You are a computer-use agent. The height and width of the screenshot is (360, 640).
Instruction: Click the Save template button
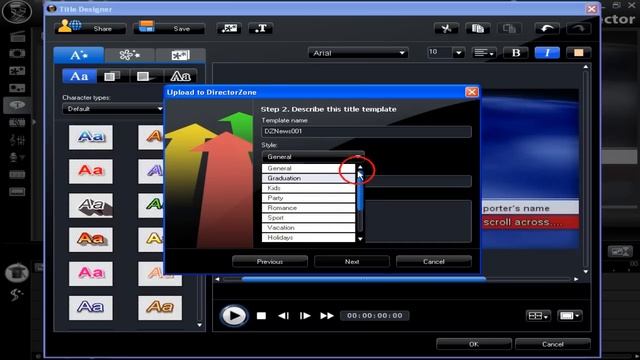[170, 28]
